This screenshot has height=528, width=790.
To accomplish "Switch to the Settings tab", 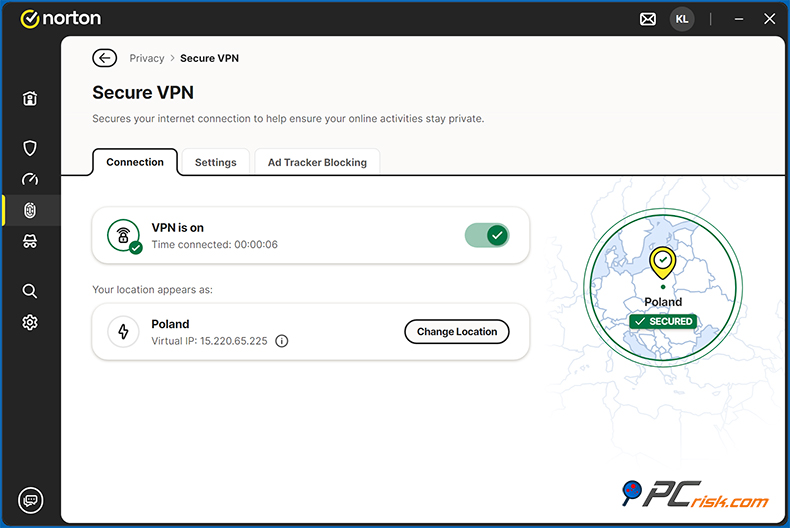I will click(x=216, y=162).
